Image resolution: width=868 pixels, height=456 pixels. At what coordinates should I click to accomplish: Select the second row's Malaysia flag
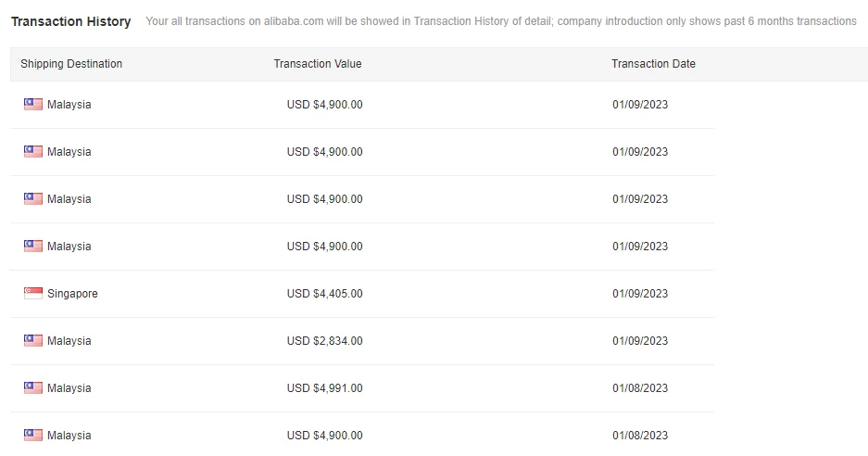(x=33, y=152)
